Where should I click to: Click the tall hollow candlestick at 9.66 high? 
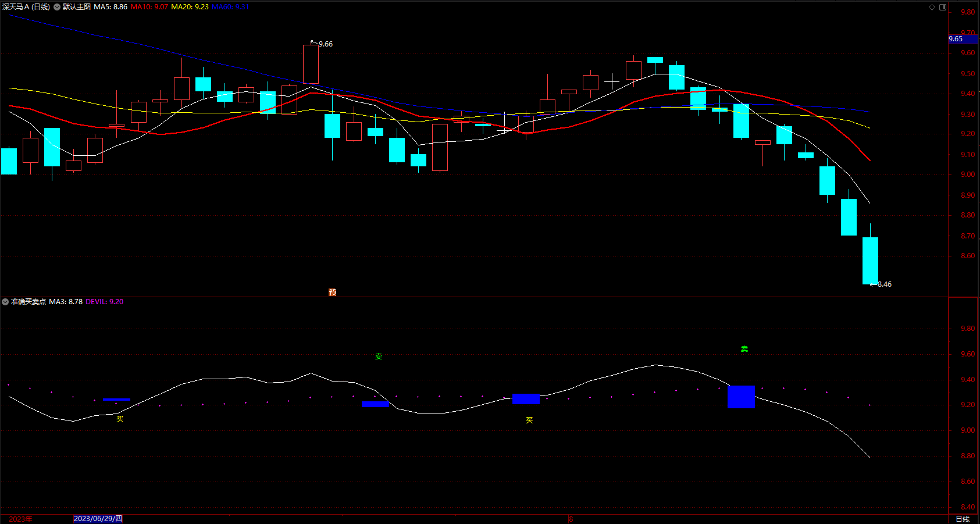[311, 64]
